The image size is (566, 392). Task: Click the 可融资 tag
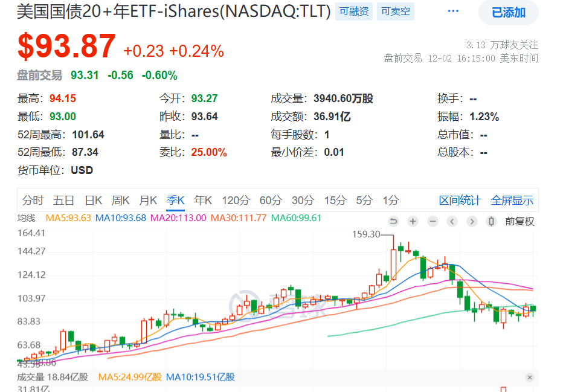tap(354, 11)
